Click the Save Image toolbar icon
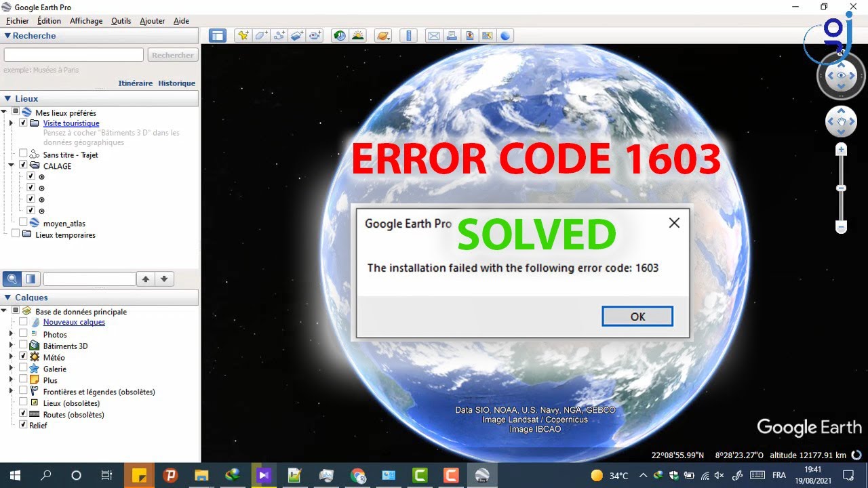 pyautogui.click(x=469, y=36)
